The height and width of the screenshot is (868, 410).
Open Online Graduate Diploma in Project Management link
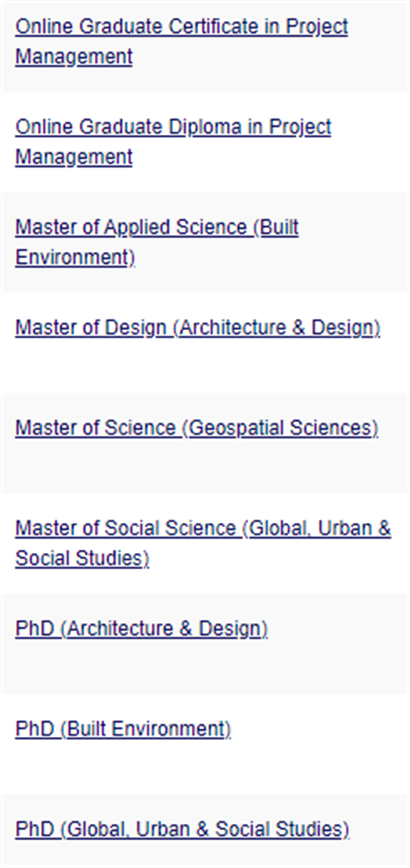coord(173,142)
